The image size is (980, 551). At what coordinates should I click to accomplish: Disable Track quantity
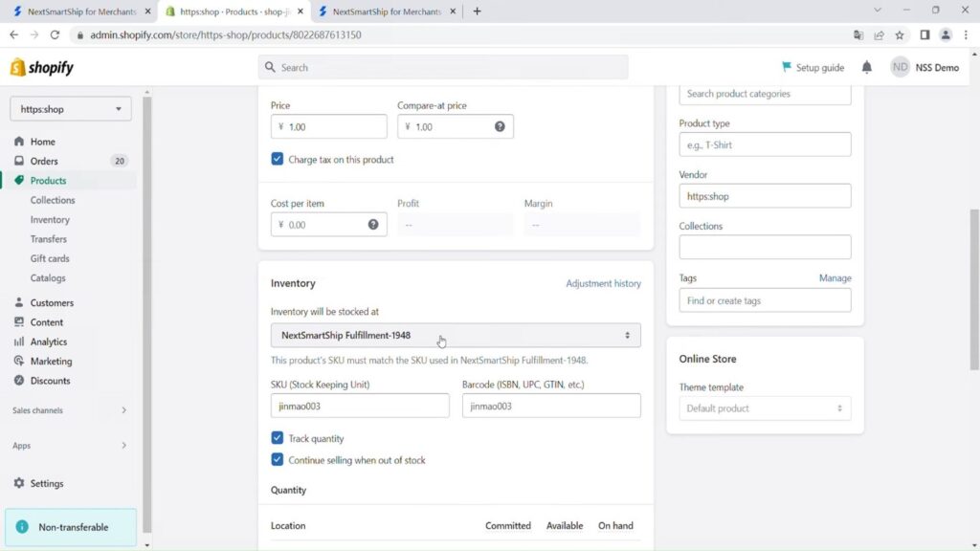(278, 438)
